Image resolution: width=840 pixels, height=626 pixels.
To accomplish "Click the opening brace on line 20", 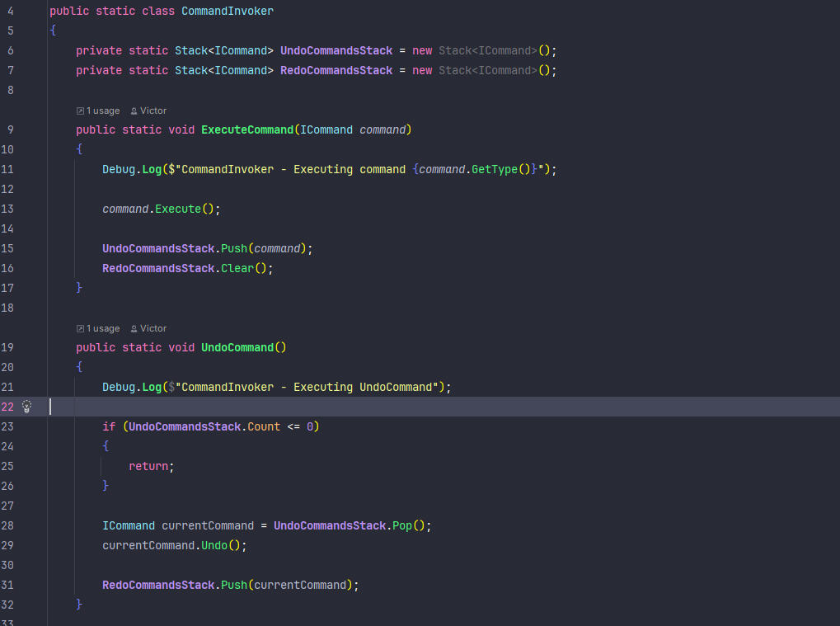I will 79,366.
